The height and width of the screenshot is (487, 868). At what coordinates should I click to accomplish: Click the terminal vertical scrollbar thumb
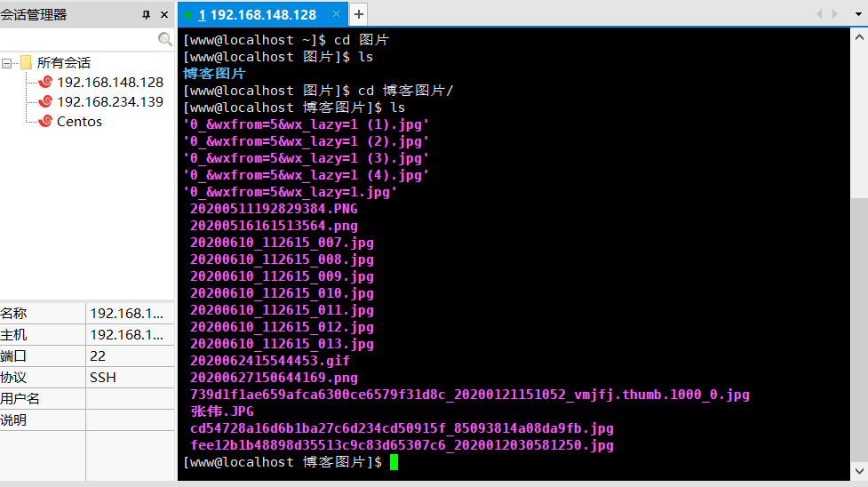[x=859, y=330]
